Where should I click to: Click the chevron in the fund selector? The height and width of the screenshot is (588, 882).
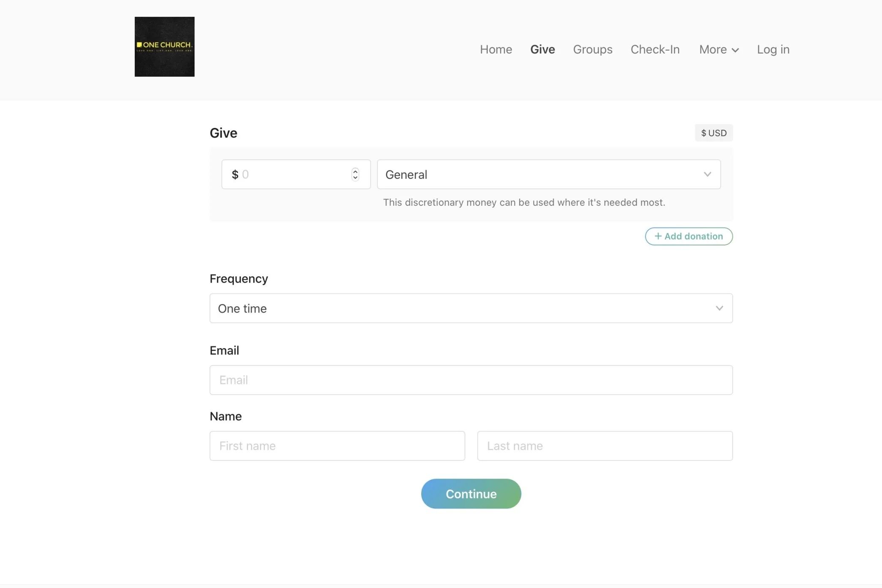point(707,174)
